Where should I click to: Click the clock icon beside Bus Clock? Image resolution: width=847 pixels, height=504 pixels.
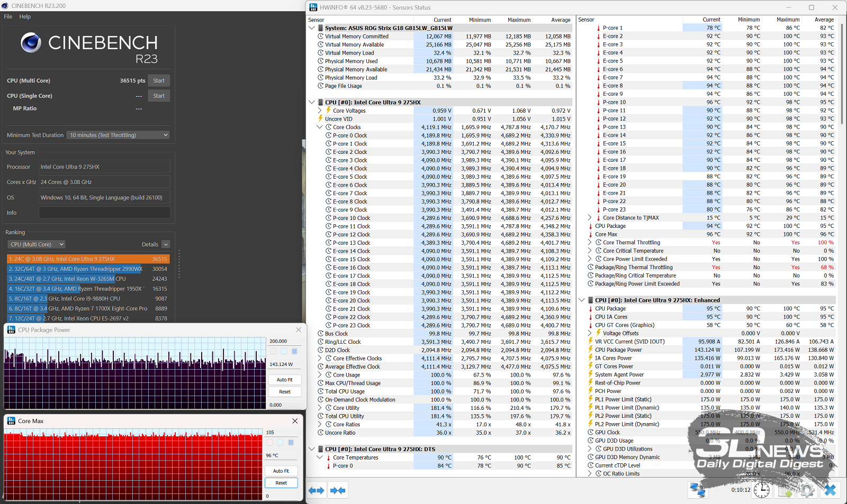(x=320, y=334)
